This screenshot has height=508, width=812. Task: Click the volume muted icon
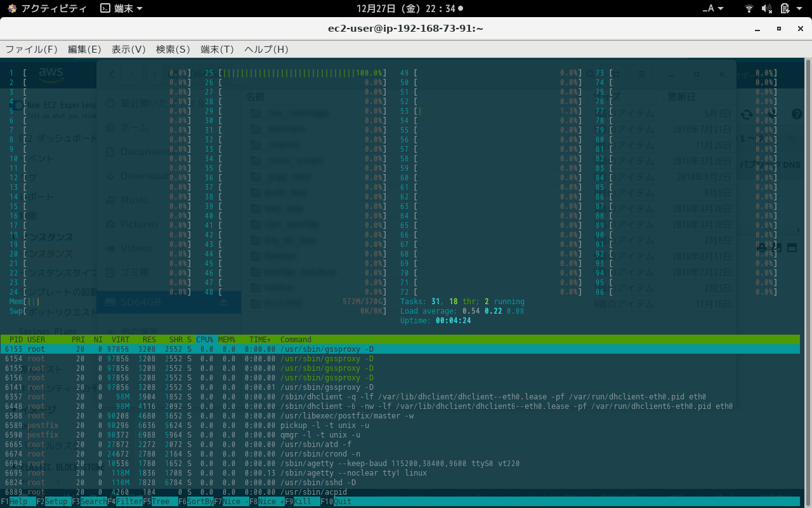pyautogui.click(x=766, y=8)
